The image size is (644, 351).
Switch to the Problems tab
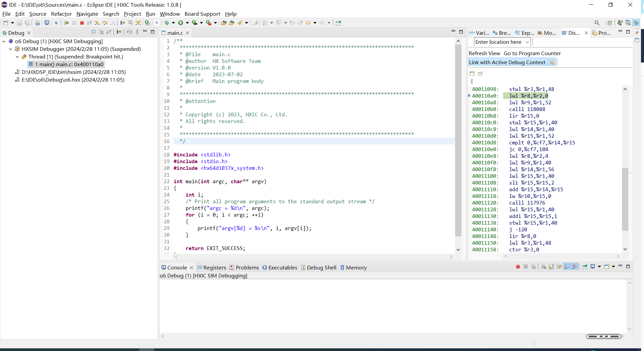(244, 267)
